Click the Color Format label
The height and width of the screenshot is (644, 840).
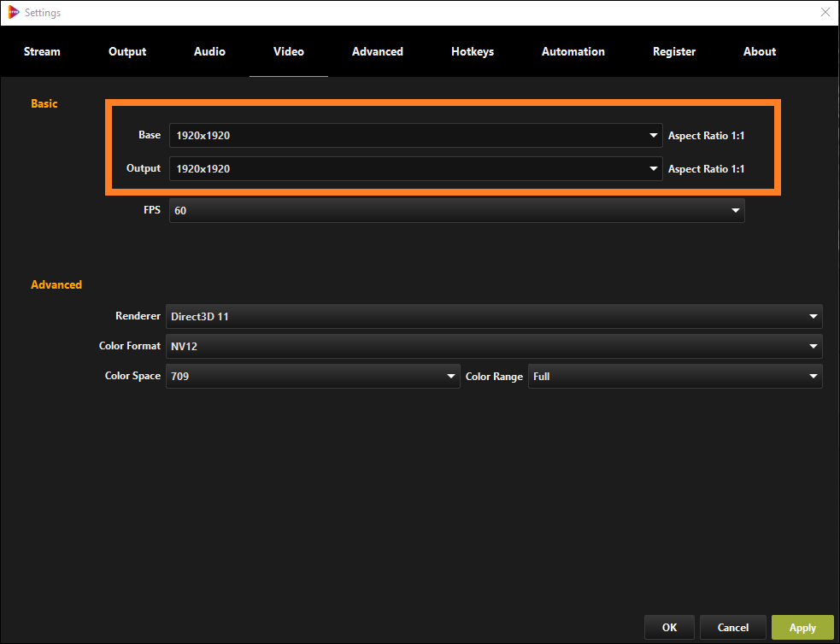pyautogui.click(x=130, y=346)
